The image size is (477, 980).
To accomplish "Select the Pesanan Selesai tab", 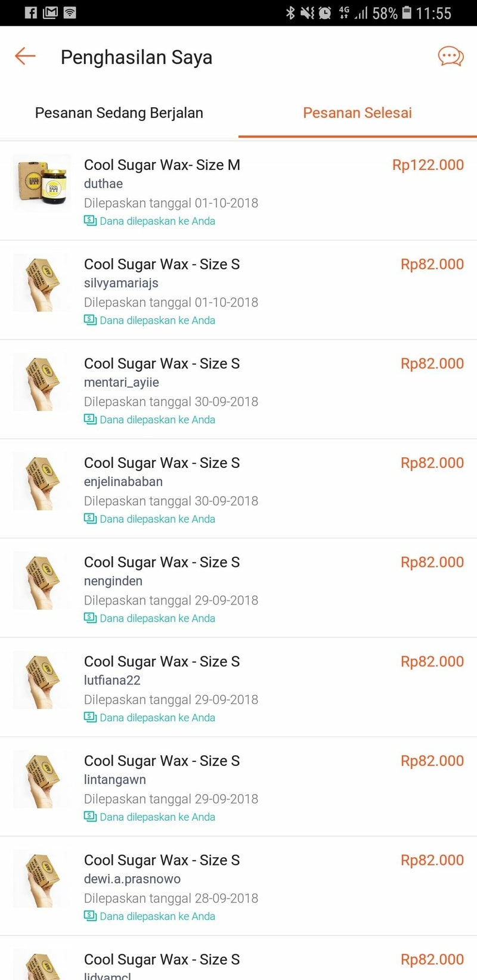I will [357, 113].
